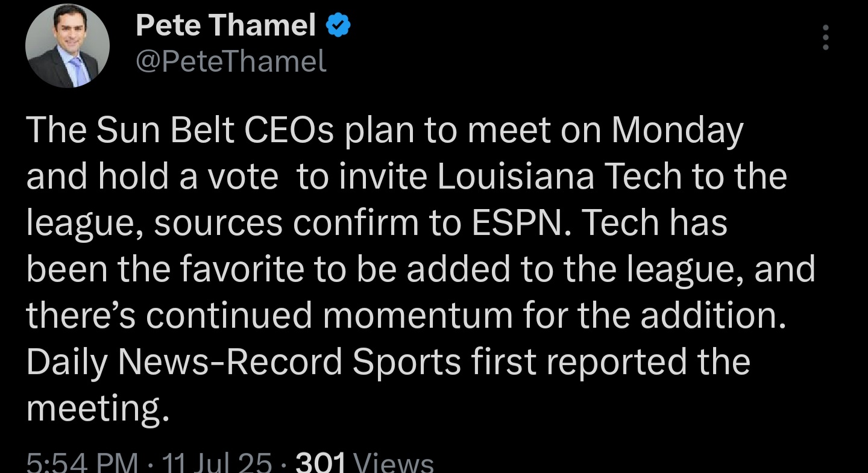Click the word "addition." in the tweet
Viewport: 868px width, 473px height.
pyautogui.click(x=713, y=316)
